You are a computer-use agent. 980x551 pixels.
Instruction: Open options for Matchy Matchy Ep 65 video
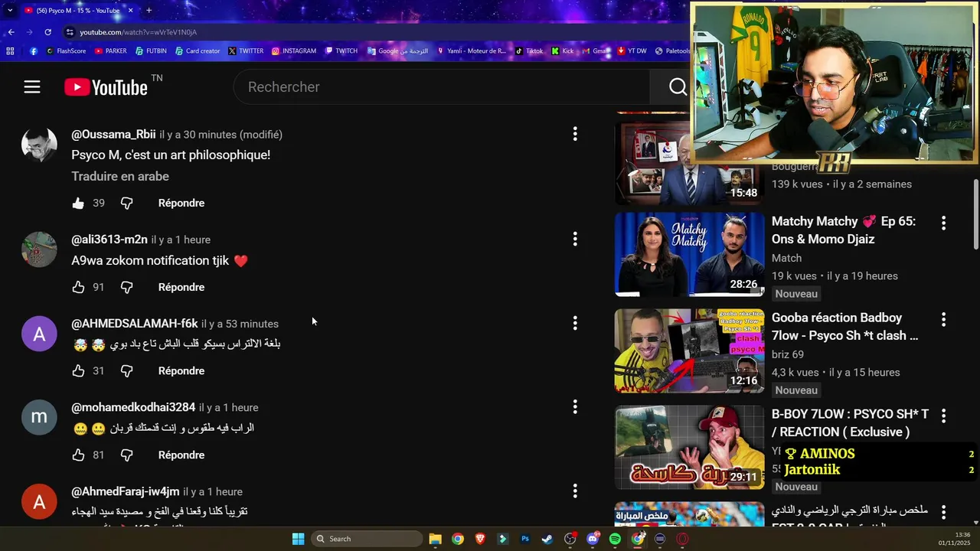[x=943, y=223]
